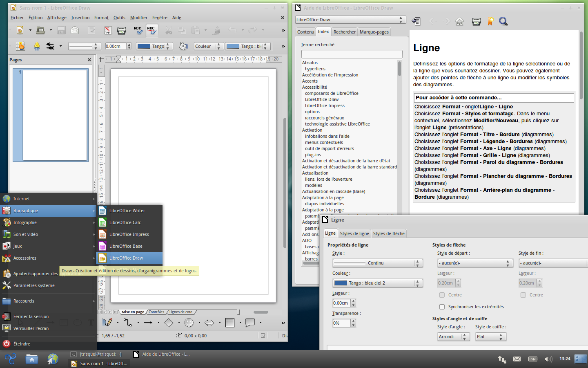Select the Callouts speech bubble tool

(250, 322)
